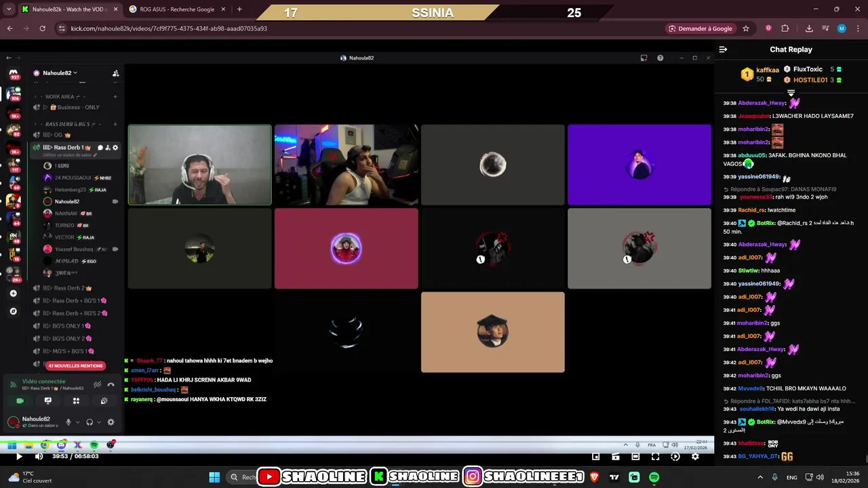
Task: Toggle Discord noise suppression icon
Action: [97, 384]
